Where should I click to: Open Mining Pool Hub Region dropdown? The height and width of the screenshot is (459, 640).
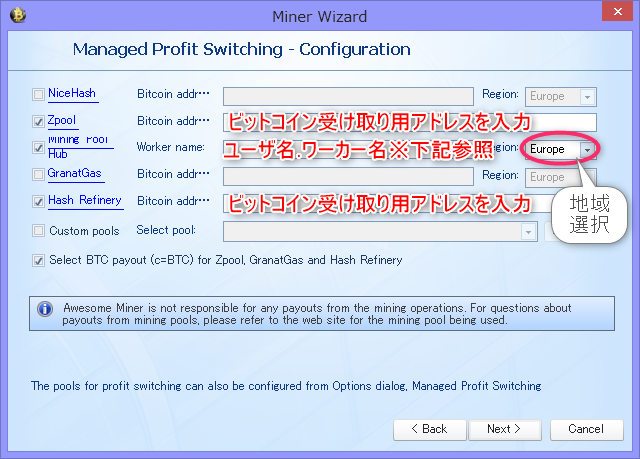click(x=587, y=150)
